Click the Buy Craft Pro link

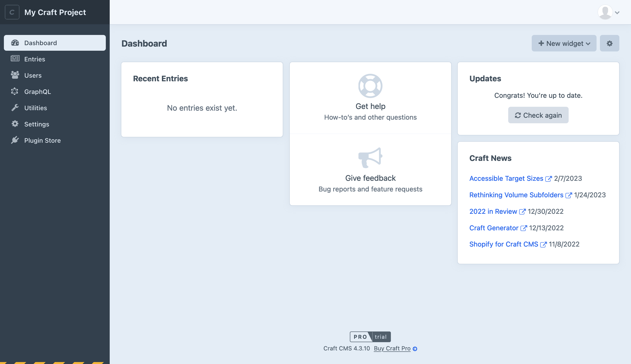click(x=392, y=348)
